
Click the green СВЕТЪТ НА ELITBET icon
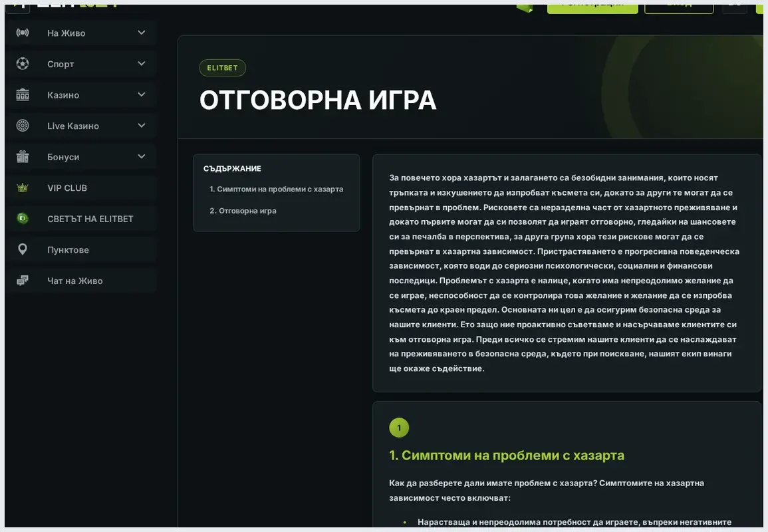click(x=23, y=219)
